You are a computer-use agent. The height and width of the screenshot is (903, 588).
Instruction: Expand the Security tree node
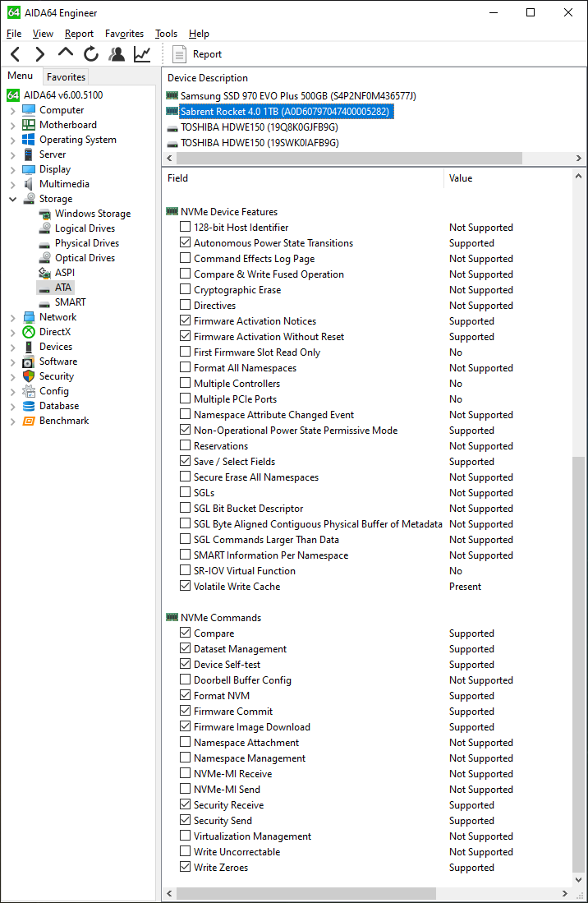tap(12, 376)
